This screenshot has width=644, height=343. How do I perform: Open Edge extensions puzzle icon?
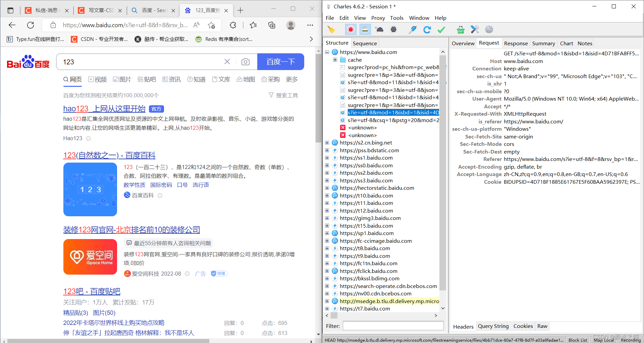[x=233, y=25]
